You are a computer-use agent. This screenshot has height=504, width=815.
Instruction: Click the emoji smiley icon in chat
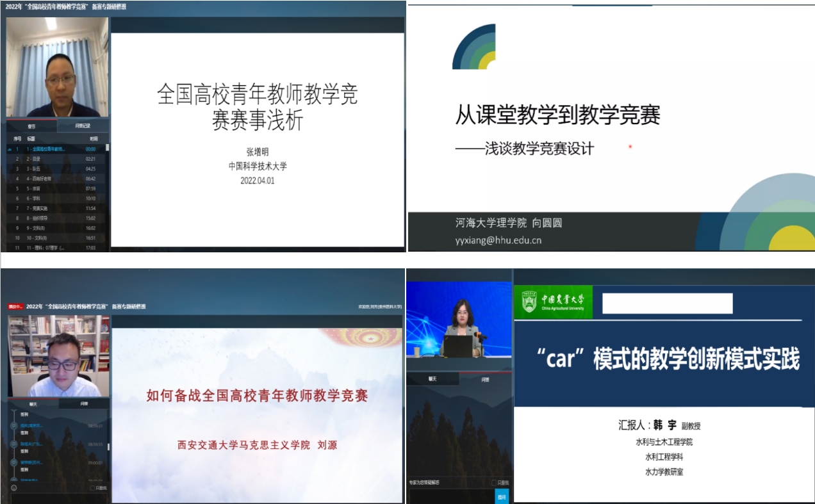[13, 488]
